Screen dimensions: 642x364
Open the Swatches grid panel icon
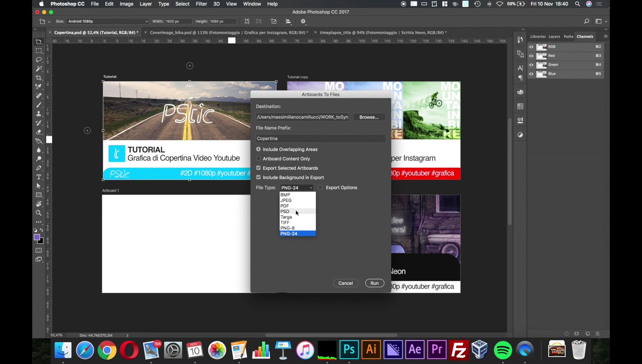tap(520, 107)
